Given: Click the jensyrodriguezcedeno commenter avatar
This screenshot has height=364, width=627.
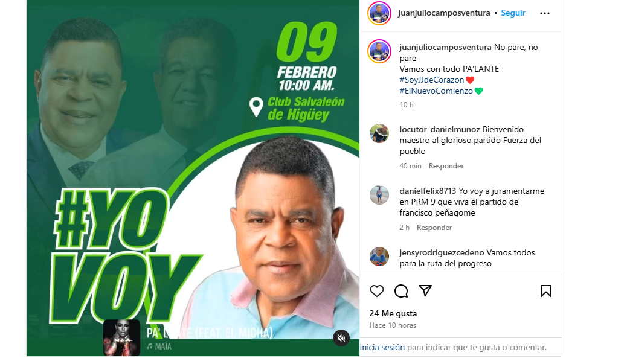Looking at the screenshot, I should tap(379, 257).
